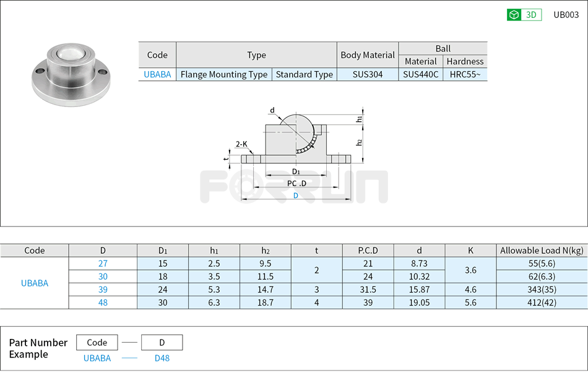The image size is (588, 373).
Task: Click UBABA code in dimensions table
Action: pos(35,283)
